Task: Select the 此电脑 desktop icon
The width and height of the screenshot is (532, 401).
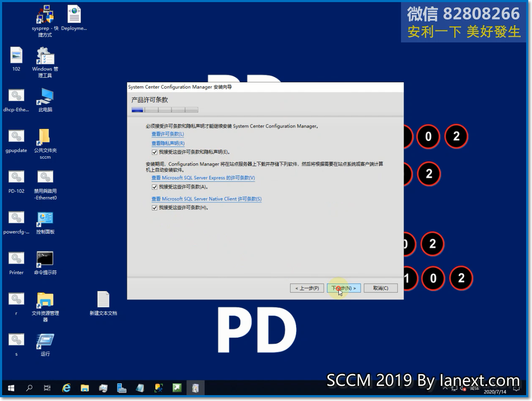Action: click(x=45, y=100)
